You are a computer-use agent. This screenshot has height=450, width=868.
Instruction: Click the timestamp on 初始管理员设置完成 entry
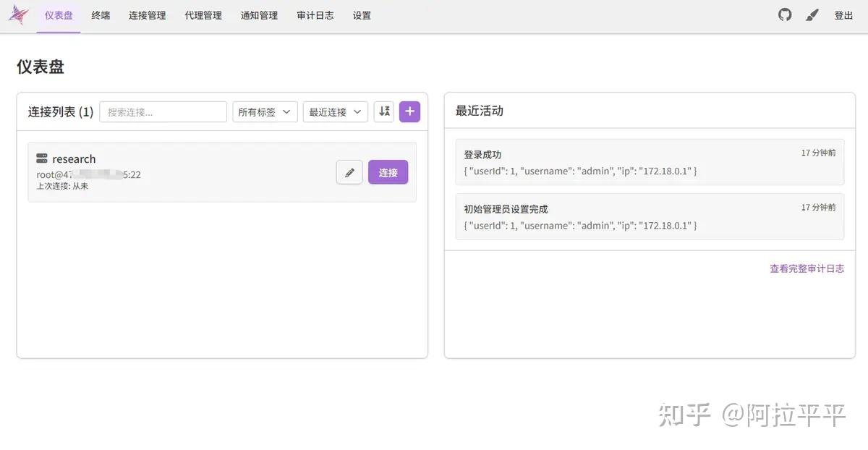click(818, 207)
